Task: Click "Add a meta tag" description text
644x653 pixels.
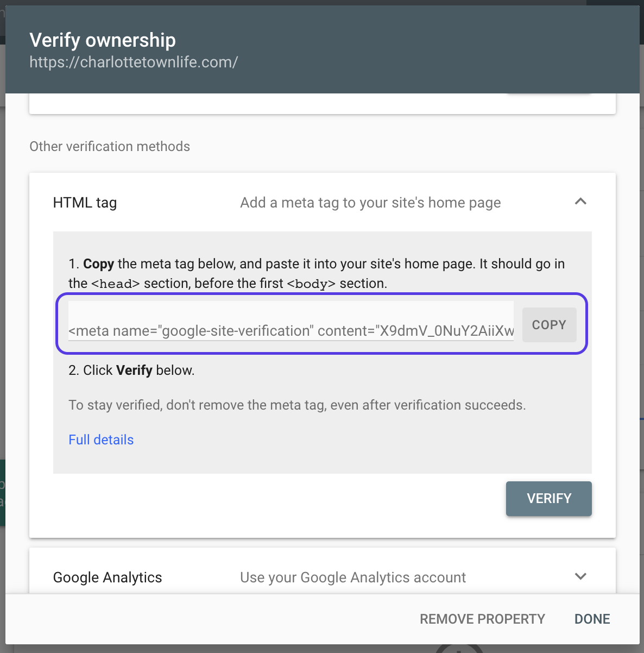Action: (370, 203)
